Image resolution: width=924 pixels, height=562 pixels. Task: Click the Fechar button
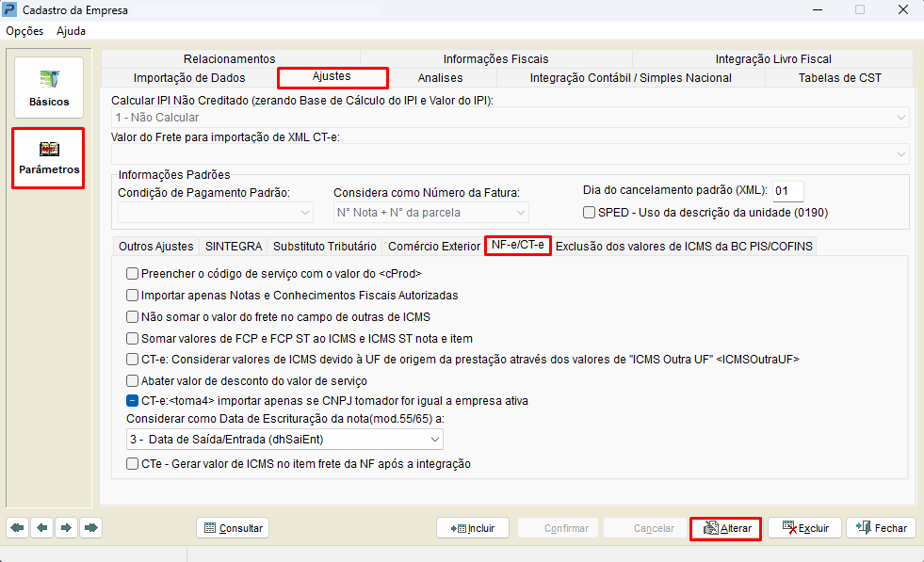(x=882, y=528)
